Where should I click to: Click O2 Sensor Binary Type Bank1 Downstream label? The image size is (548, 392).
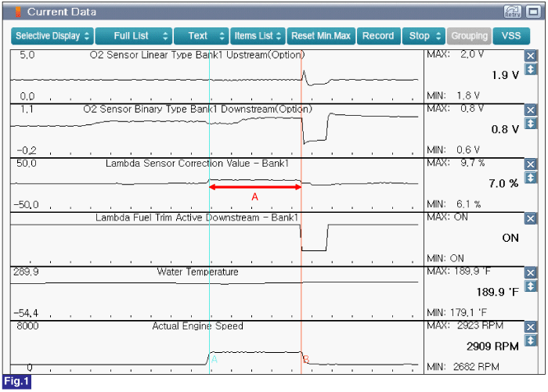197,109
